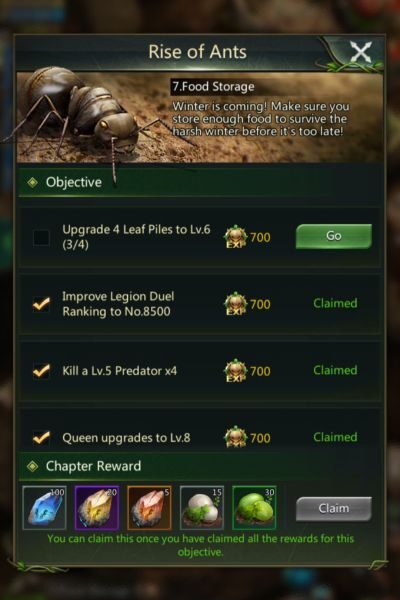
Task: Click the checked Legion Duel Ranking checkbox
Action: click(41, 304)
